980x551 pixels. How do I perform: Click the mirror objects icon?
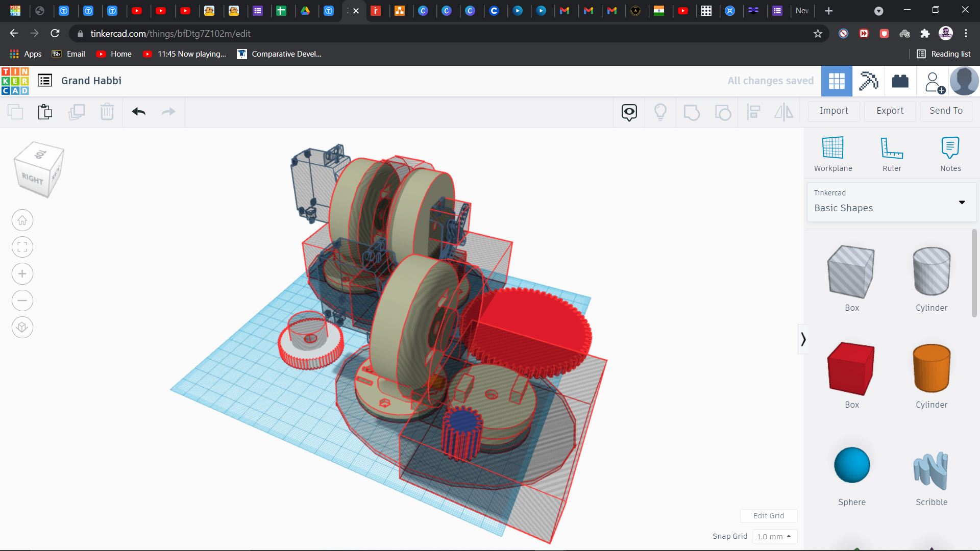[784, 111]
